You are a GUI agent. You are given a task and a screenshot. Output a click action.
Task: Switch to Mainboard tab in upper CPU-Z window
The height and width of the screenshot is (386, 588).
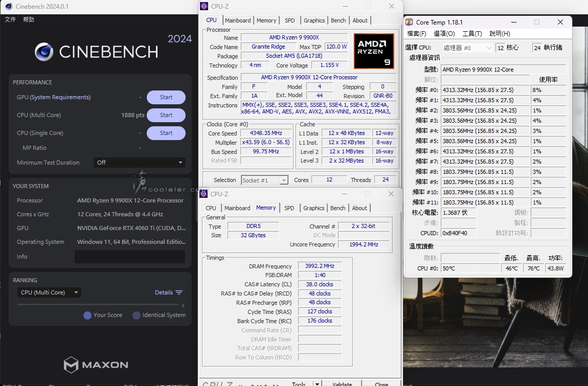pyautogui.click(x=238, y=20)
